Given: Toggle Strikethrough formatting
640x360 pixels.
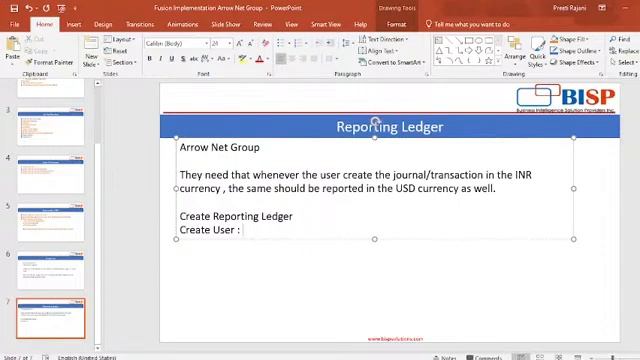Looking at the screenshot, I should tap(194, 59).
